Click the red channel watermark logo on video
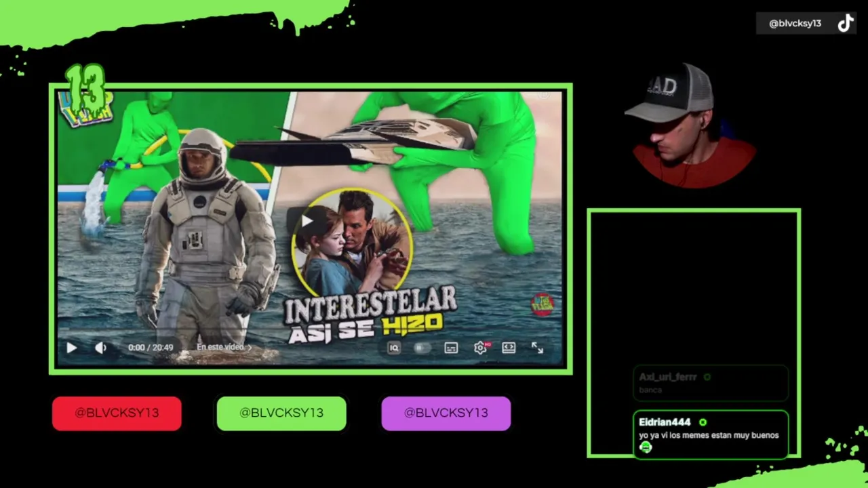This screenshot has height=488, width=868. [x=542, y=305]
